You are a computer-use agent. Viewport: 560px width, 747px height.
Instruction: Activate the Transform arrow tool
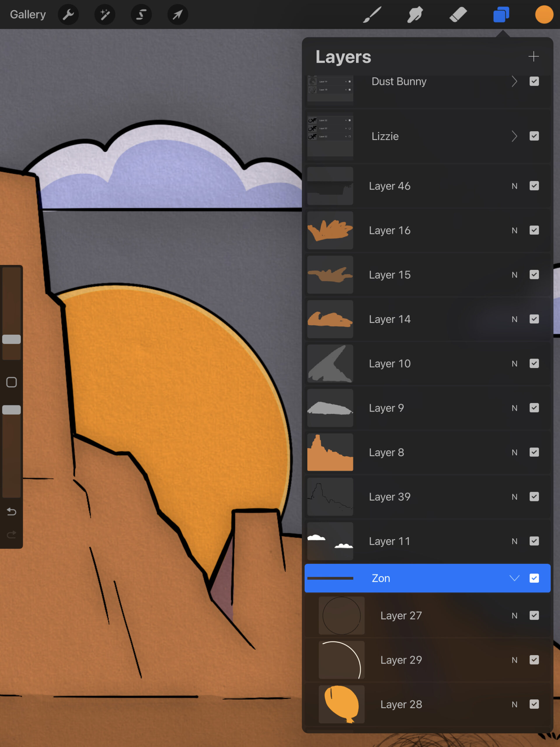click(x=178, y=15)
